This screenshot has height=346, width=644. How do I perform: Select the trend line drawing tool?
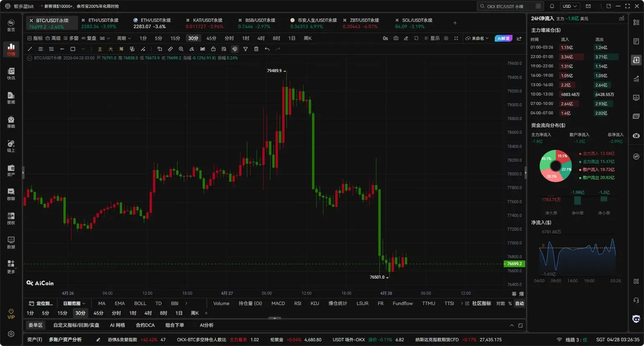coord(30,49)
